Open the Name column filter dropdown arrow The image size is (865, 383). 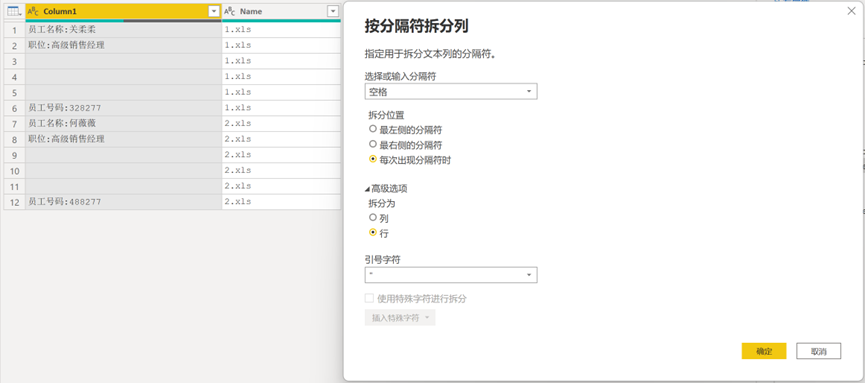tap(333, 12)
